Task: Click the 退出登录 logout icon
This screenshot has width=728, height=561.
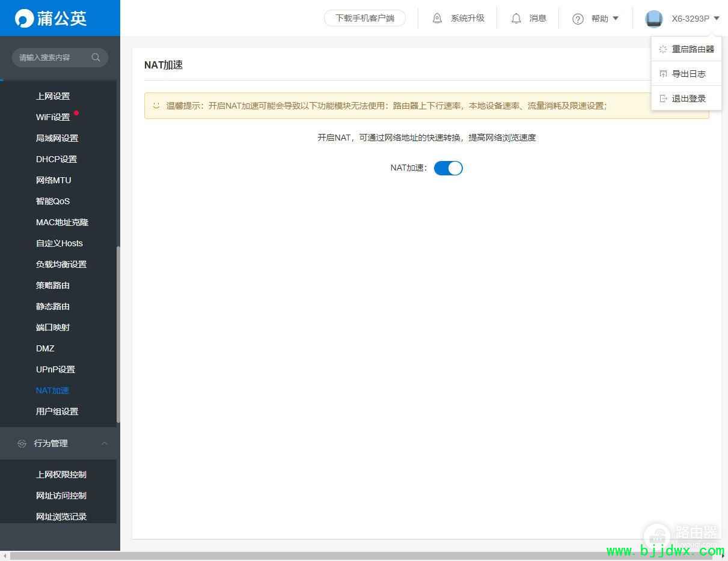Action: tap(663, 99)
